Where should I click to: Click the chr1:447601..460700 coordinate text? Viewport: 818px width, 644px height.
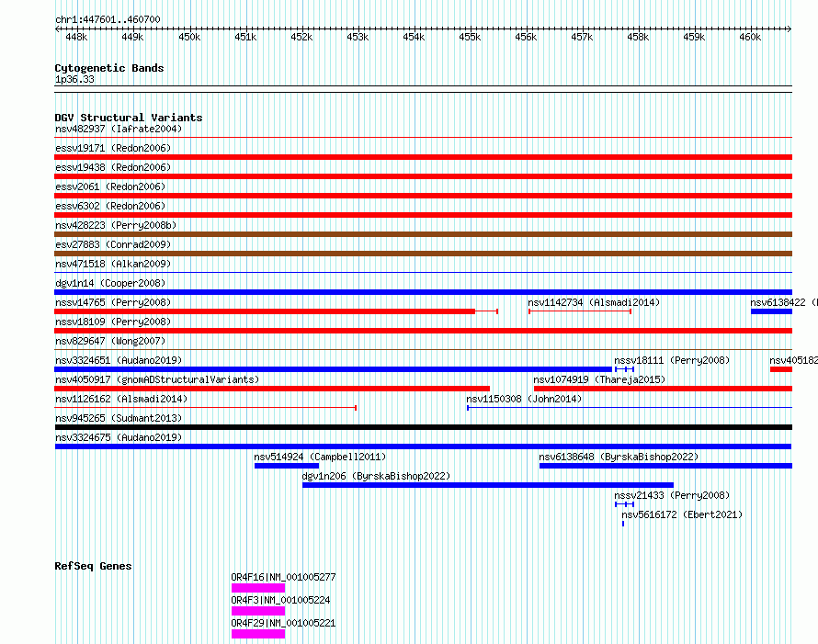click(x=108, y=20)
